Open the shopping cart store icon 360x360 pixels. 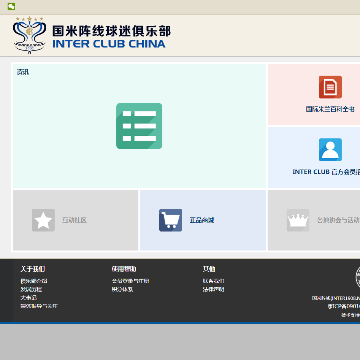coord(170,220)
